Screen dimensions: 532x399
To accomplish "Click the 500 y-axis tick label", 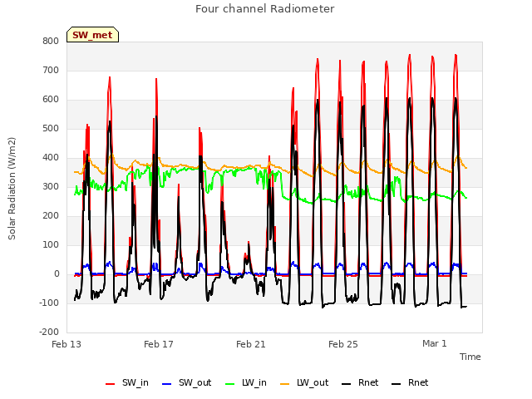I will pos(51,129).
